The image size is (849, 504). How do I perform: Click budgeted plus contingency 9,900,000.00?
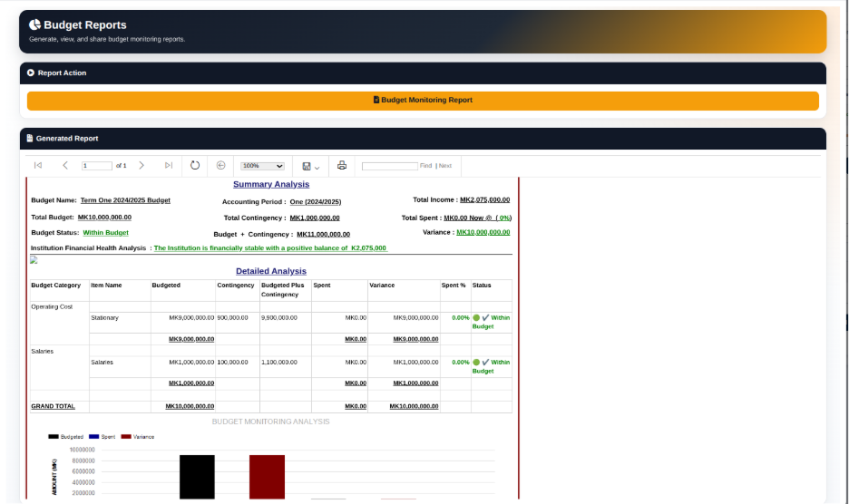coord(278,318)
